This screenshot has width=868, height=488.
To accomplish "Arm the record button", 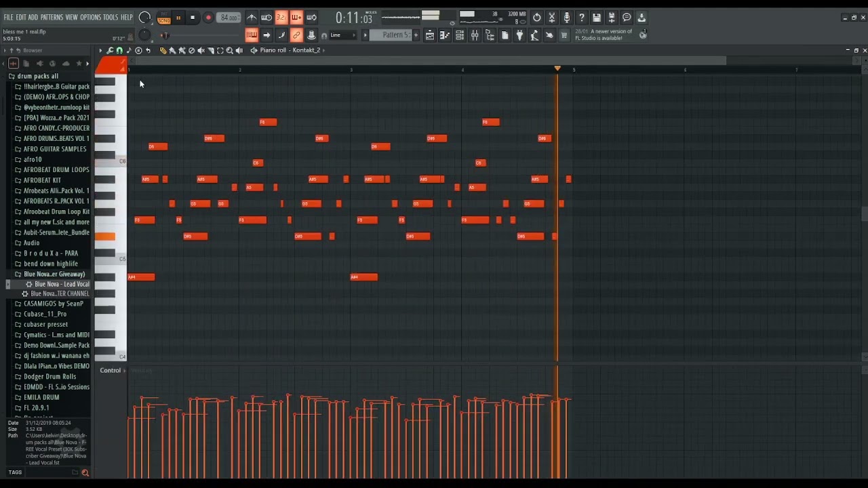I will 208,18.
